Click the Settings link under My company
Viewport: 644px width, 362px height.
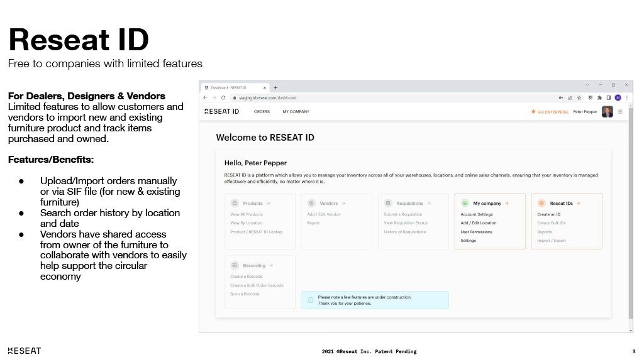click(468, 241)
